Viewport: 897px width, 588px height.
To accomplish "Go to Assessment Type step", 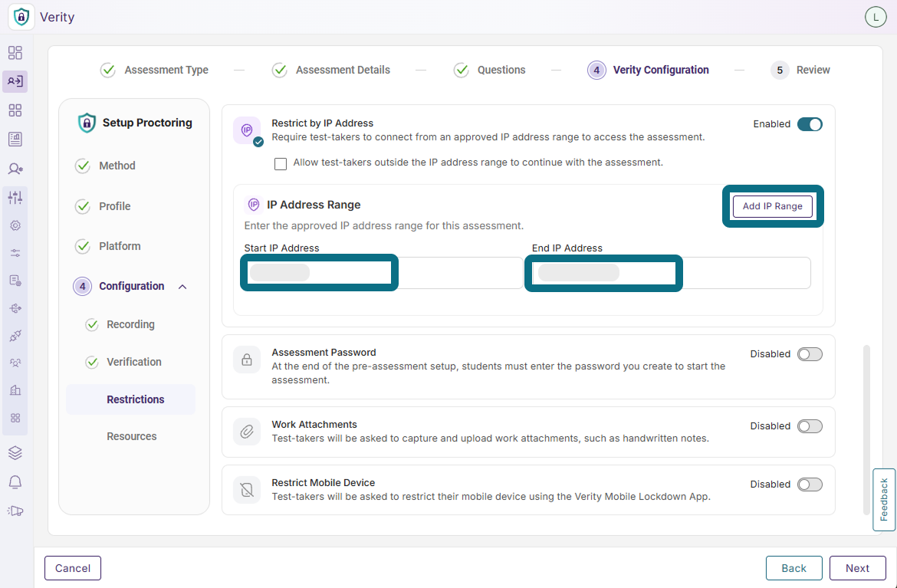I will [x=154, y=71].
